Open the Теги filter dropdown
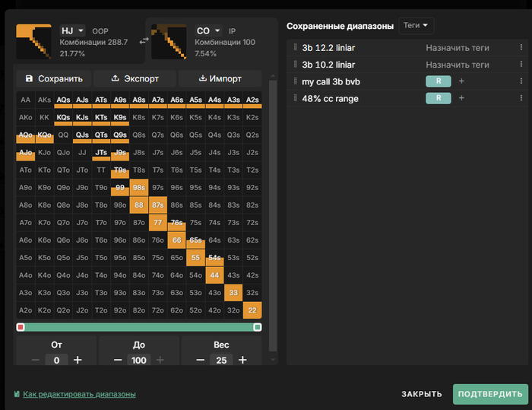The height and width of the screenshot is (410, 532). (x=416, y=25)
